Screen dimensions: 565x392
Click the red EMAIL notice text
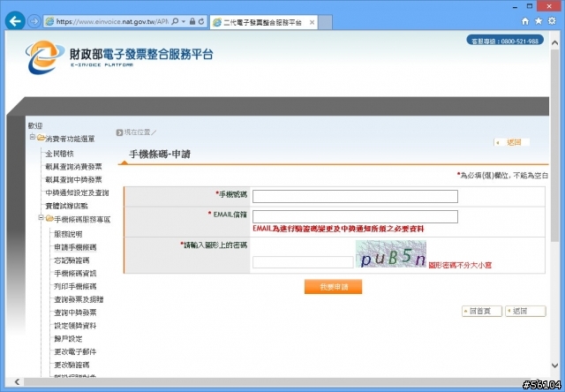click(x=338, y=229)
